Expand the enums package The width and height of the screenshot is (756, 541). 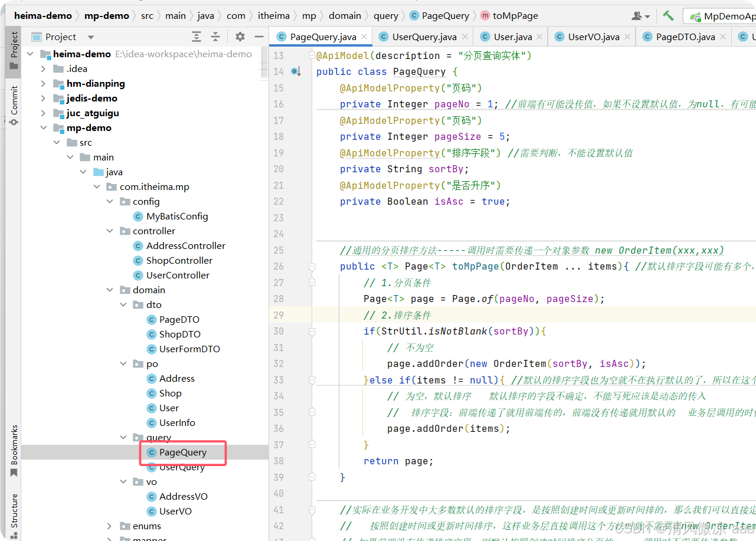pos(110,526)
